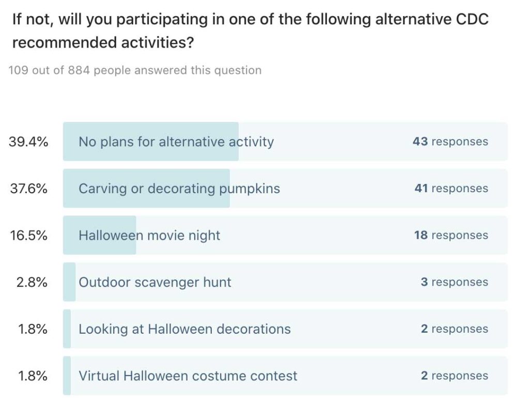Screen dimensions: 529x420
Task: Click the 2.8% percentage value
Action: click(33, 282)
